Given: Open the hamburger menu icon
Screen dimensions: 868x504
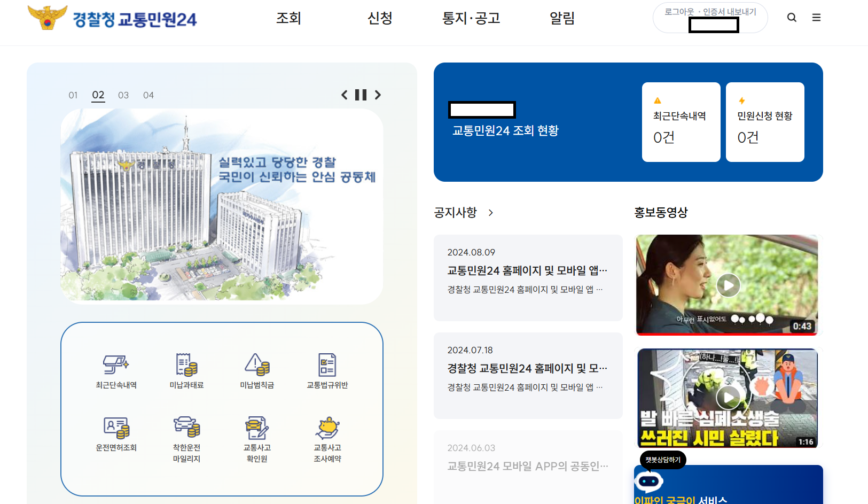Looking at the screenshot, I should [x=816, y=18].
